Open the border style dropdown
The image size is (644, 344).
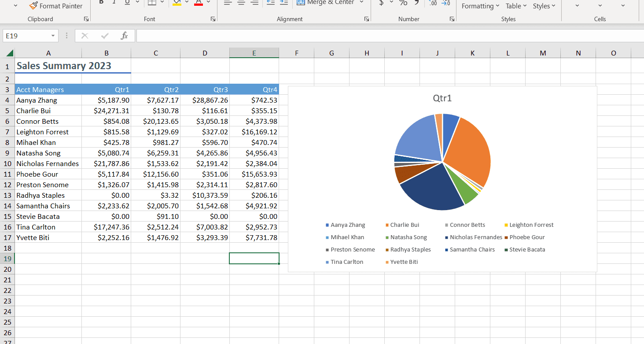pos(162,3)
